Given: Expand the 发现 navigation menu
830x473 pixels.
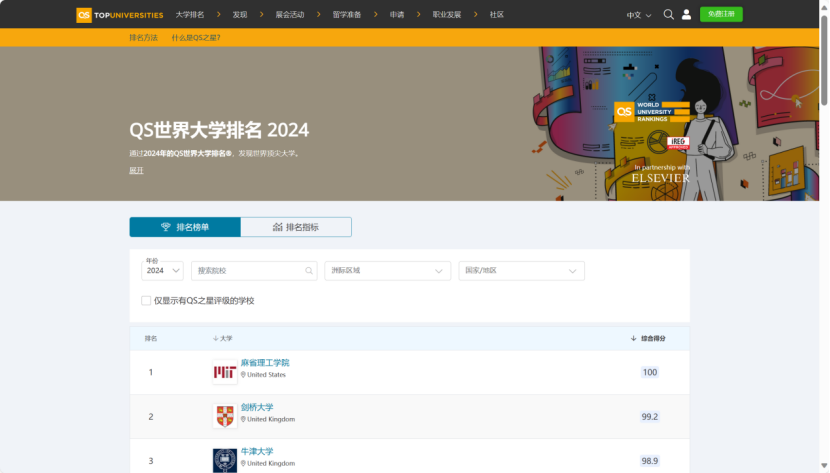Looking at the screenshot, I should click(x=240, y=15).
